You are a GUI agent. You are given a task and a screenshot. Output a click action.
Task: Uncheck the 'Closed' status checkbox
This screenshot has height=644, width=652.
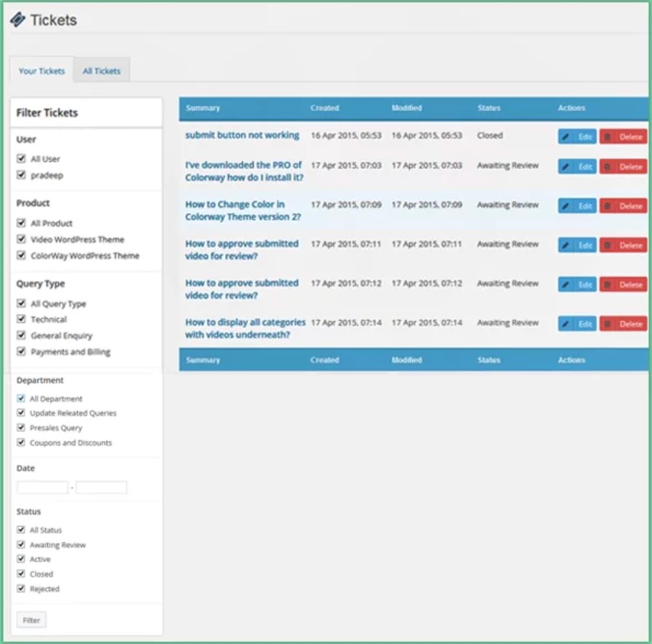coord(21,574)
